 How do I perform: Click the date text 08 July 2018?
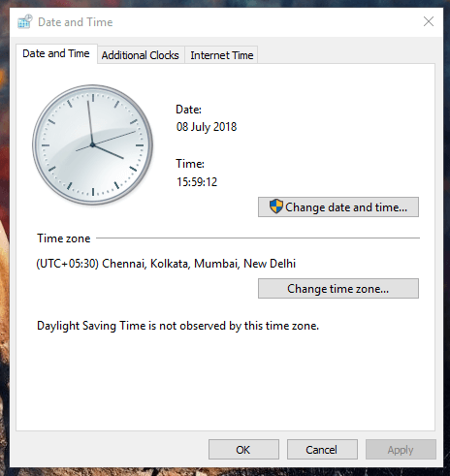[207, 127]
